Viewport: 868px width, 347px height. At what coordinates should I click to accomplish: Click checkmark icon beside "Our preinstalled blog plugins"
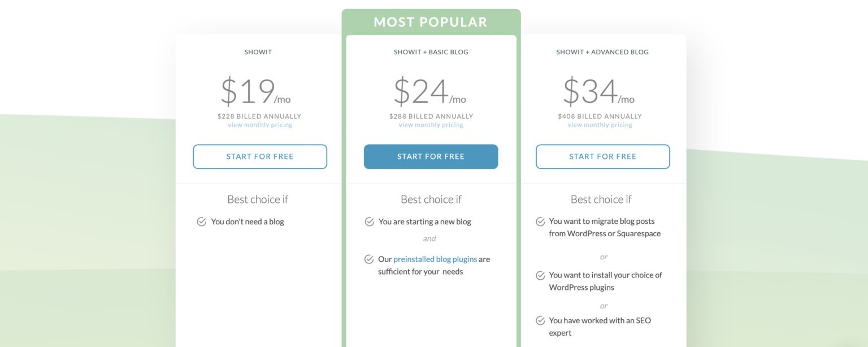click(369, 259)
